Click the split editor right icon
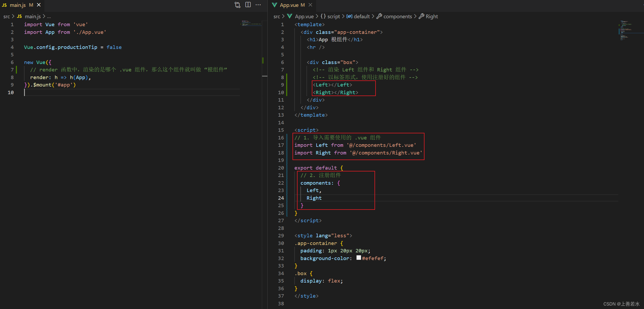 (248, 5)
